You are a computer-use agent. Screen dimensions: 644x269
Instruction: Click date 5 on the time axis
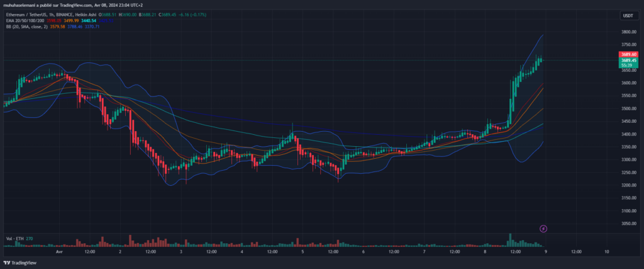pyautogui.click(x=303, y=251)
